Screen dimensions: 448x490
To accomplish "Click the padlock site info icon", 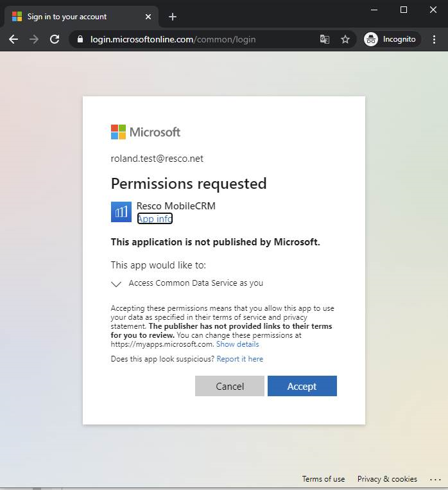I will [x=80, y=39].
